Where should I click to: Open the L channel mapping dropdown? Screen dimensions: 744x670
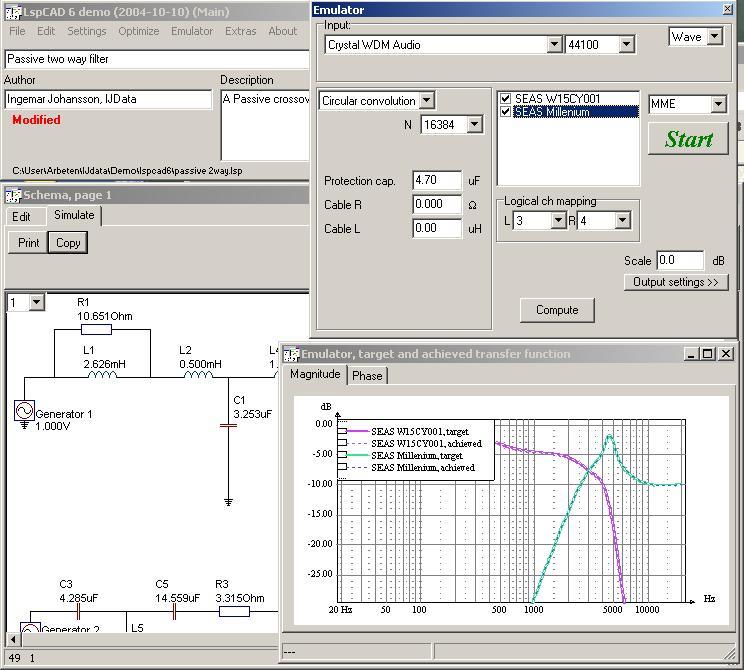[558, 221]
